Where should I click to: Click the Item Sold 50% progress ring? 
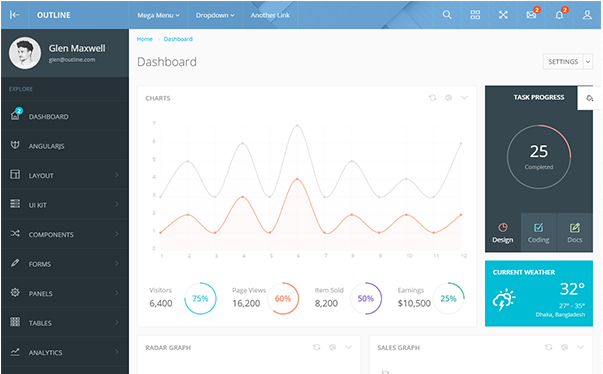(366, 298)
